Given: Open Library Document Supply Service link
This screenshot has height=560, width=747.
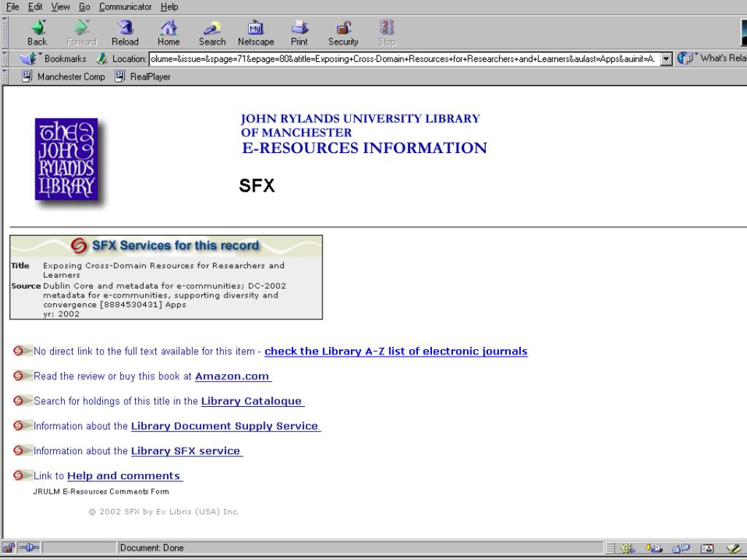Looking at the screenshot, I should [225, 426].
